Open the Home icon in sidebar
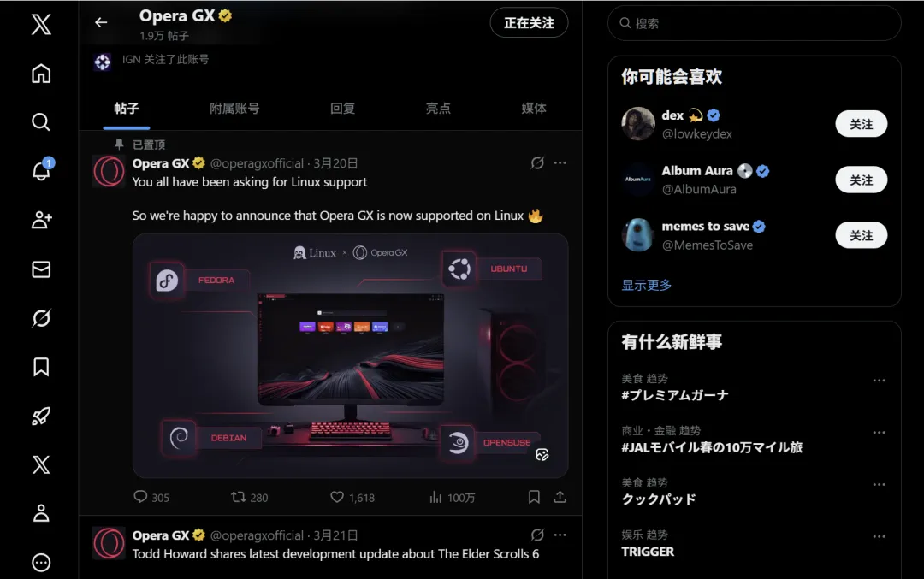This screenshot has height=579, width=924. [41, 74]
